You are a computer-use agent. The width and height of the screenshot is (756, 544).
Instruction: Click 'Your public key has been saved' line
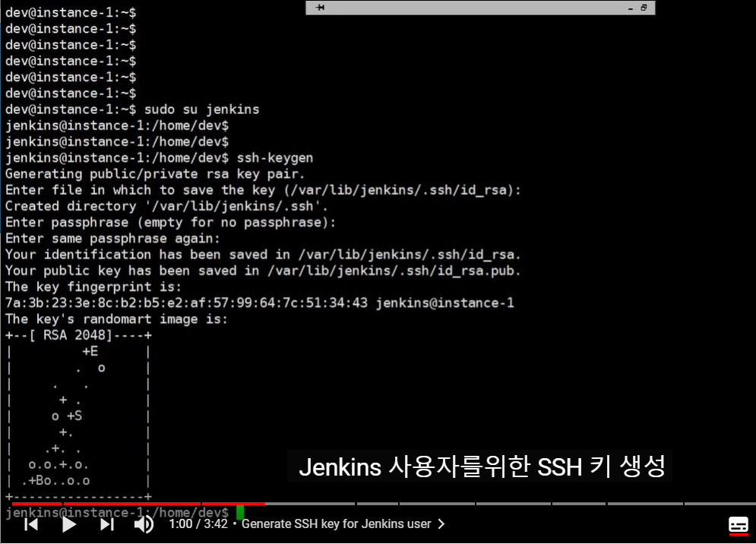point(263,270)
